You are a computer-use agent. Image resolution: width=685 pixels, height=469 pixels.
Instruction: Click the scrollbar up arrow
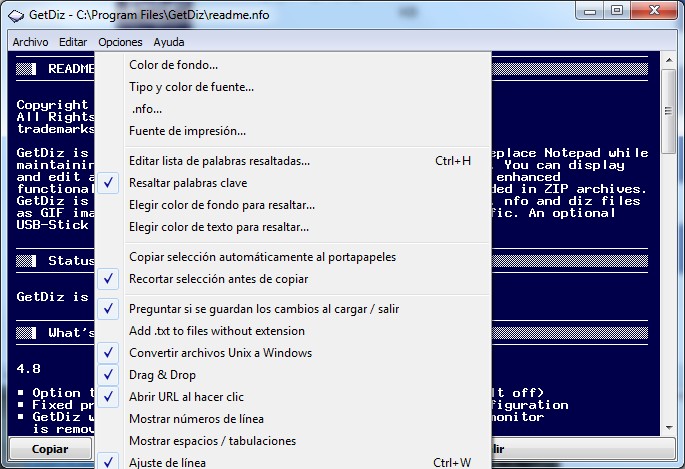pos(669,60)
